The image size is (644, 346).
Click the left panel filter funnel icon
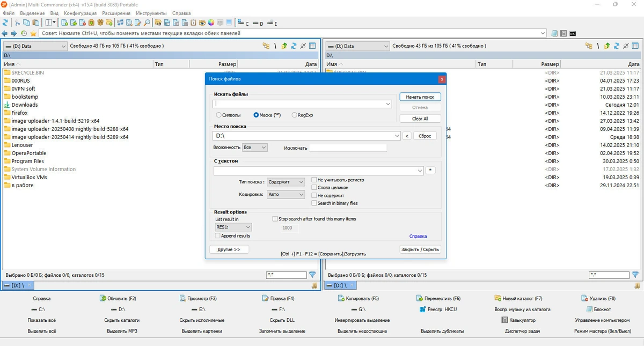pyautogui.click(x=312, y=275)
